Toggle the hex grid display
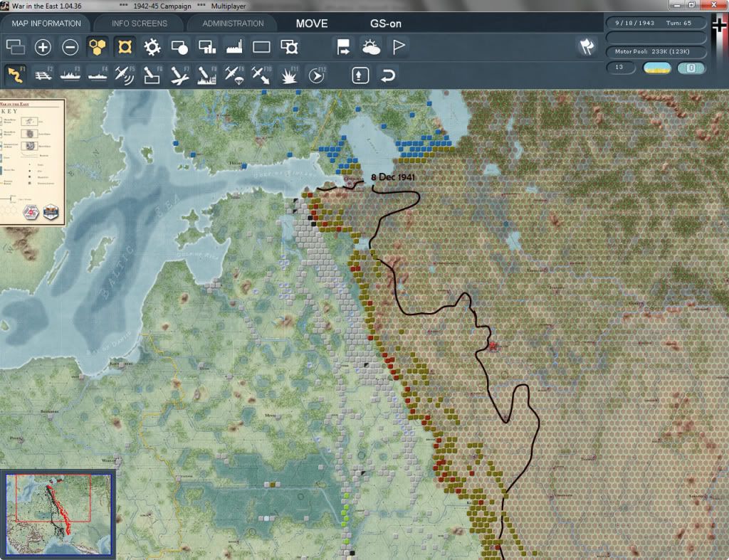Screen dimensions: 729x560 click(97, 47)
